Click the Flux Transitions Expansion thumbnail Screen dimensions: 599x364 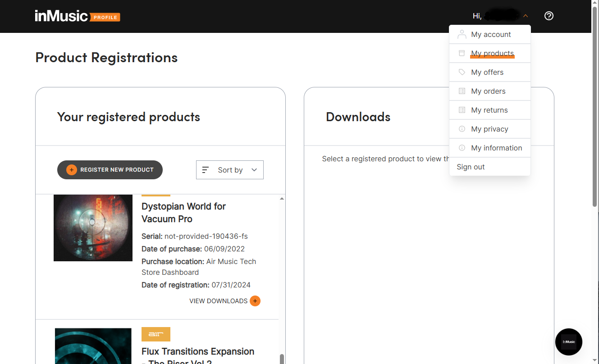(x=93, y=346)
